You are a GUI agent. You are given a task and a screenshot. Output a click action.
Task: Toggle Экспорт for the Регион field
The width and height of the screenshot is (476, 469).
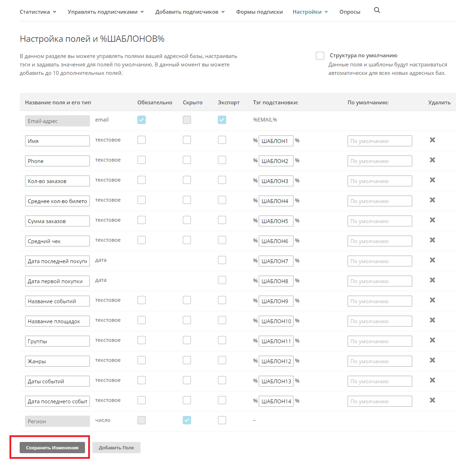[x=222, y=420]
